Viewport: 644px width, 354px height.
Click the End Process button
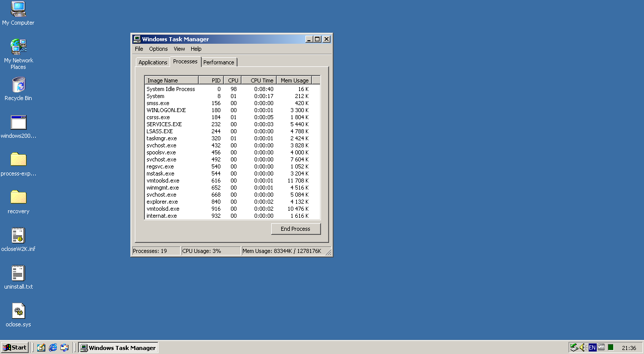(x=296, y=229)
